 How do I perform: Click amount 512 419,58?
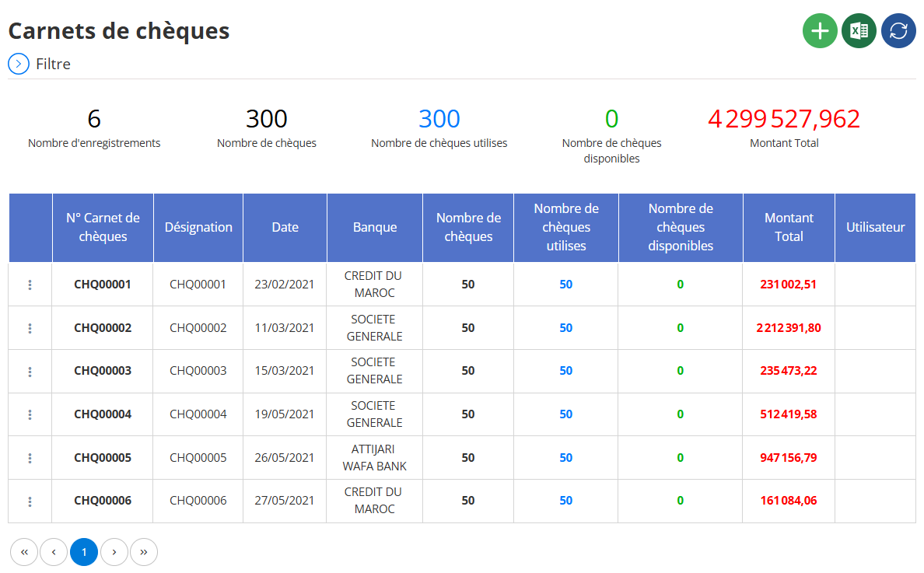pyautogui.click(x=789, y=414)
